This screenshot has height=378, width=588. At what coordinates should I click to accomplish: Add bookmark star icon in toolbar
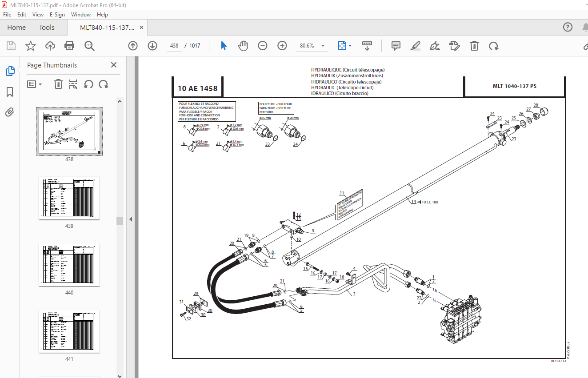[x=30, y=46]
